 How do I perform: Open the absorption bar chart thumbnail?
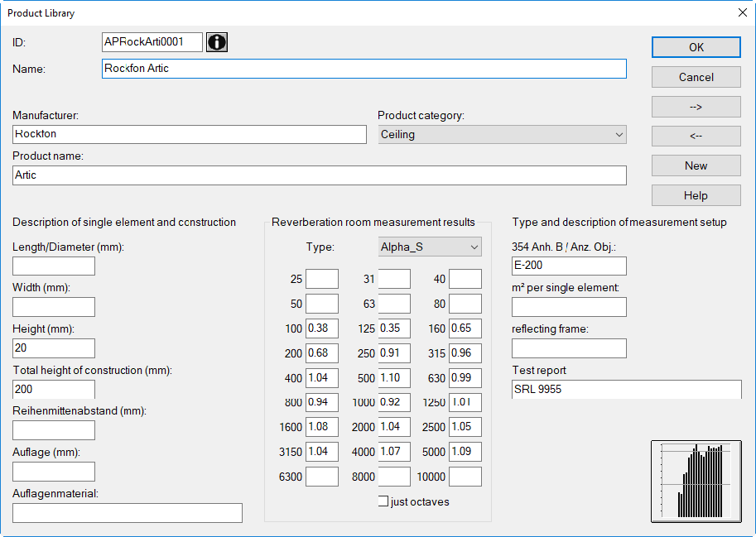tap(696, 481)
